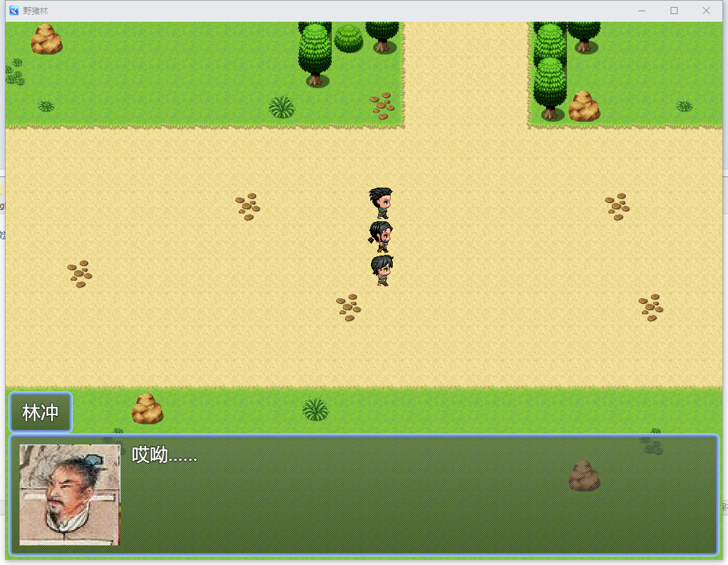The width and height of the screenshot is (728, 565).
Task: Click the bottom character sprite in the line
Action: [x=382, y=270]
